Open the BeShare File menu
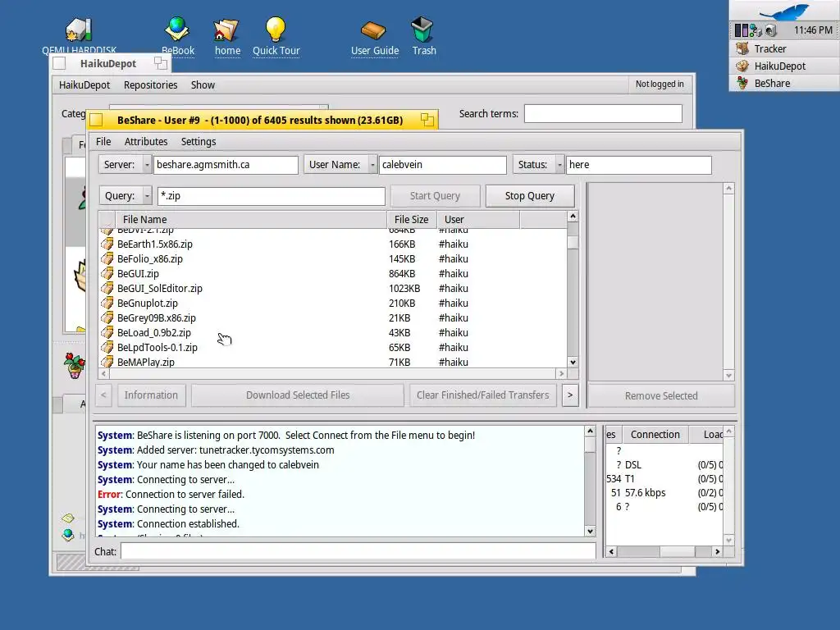 tap(103, 141)
